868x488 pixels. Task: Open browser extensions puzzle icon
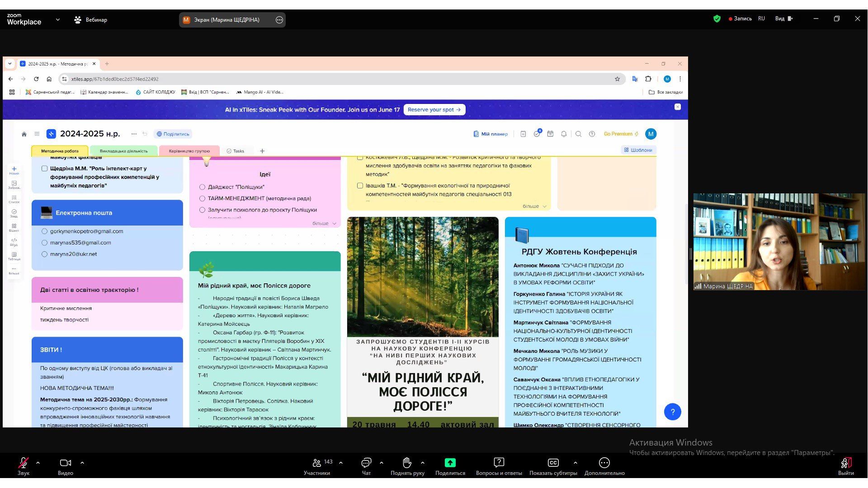[648, 79]
